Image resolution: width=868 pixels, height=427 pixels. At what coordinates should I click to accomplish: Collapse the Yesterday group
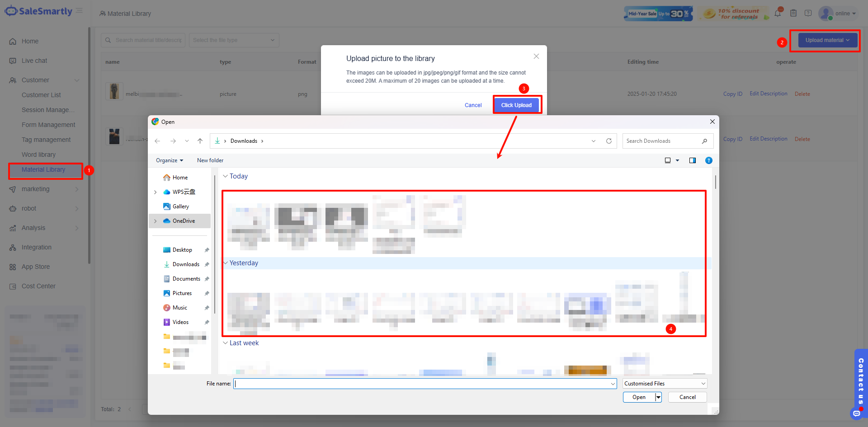coord(225,263)
